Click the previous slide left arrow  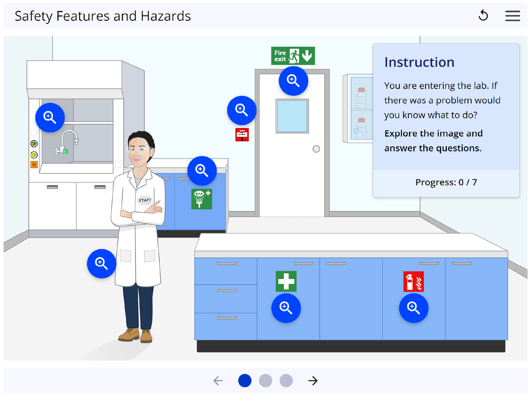[218, 381]
